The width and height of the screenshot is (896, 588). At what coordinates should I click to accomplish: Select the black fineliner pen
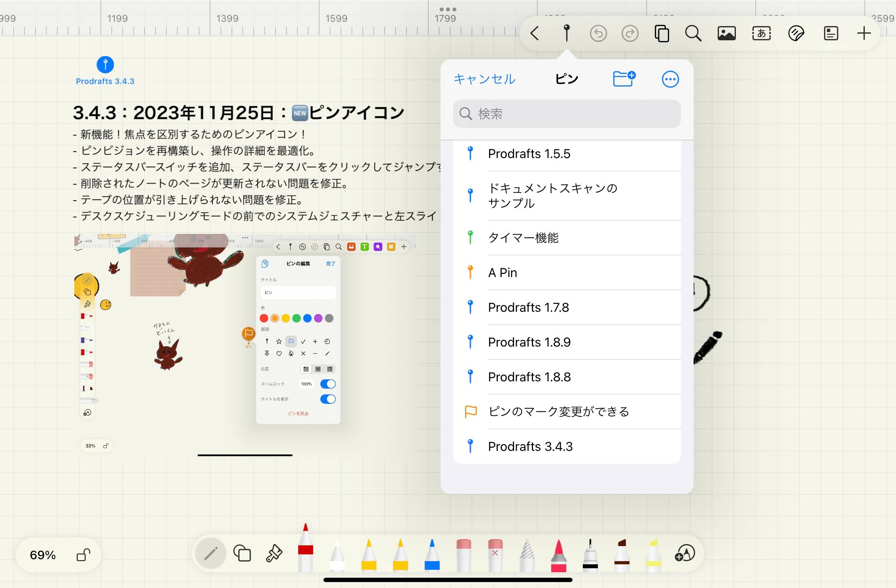pos(590,555)
